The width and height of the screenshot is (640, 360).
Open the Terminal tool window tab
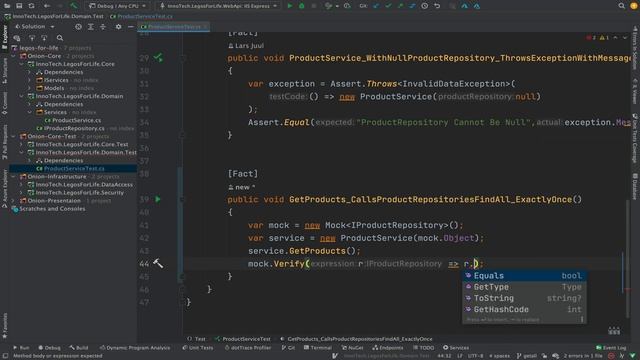point(317,348)
